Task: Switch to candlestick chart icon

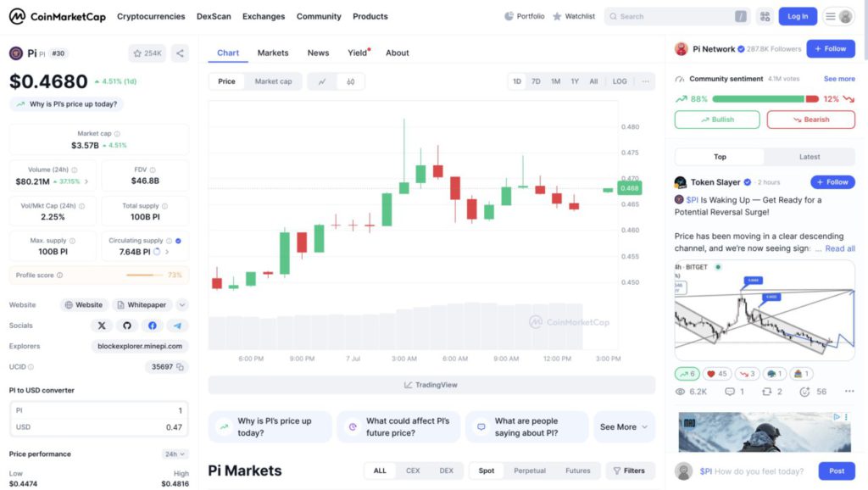Action: [350, 81]
